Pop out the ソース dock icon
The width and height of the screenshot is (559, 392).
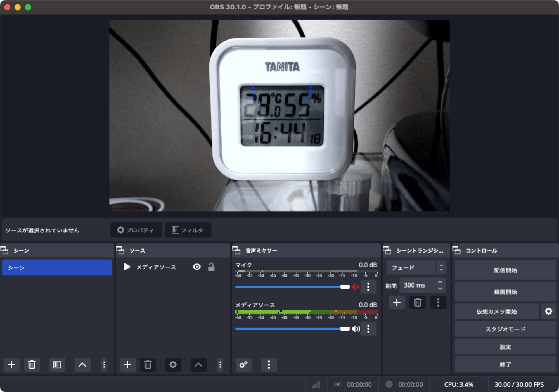coord(120,250)
